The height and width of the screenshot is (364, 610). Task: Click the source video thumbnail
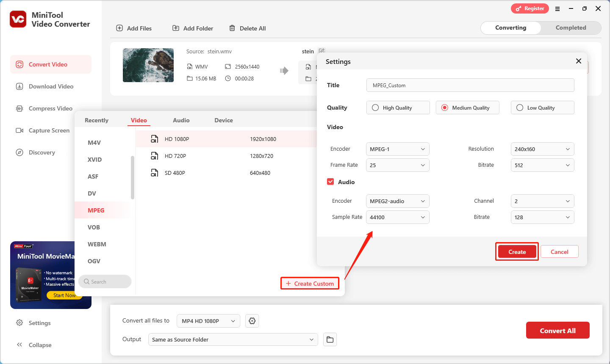pos(148,65)
